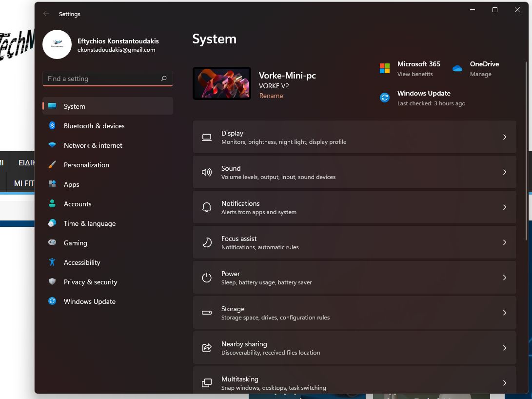Screen dimensions: 532x399
Task: Open Storage settings row
Action: (355, 313)
